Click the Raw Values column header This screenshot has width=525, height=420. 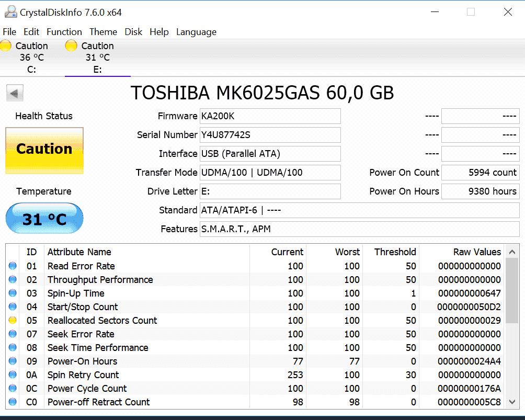coord(462,252)
